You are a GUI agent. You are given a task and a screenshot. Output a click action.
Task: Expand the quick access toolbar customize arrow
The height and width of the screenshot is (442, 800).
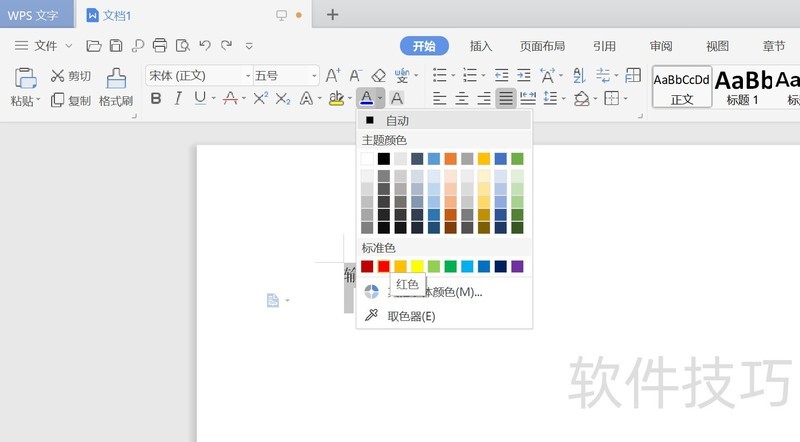point(249,46)
